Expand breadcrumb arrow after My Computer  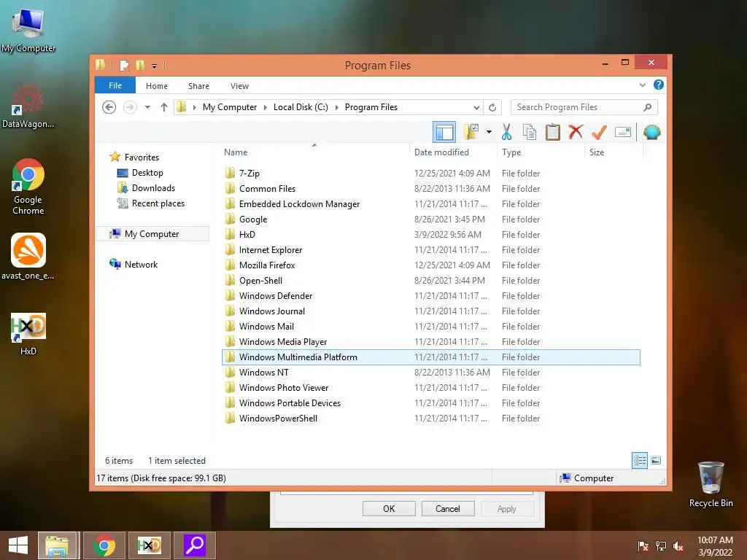[266, 108]
